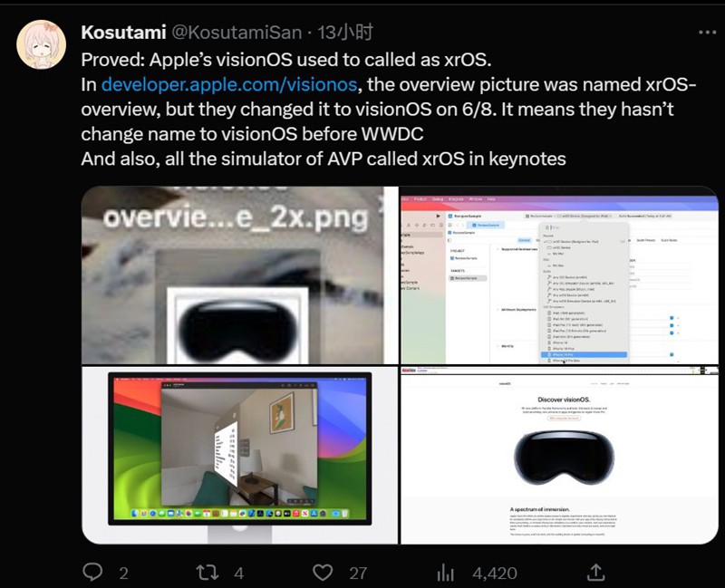Open the reply speech-bubble icon
725x588 pixels.
92,573
